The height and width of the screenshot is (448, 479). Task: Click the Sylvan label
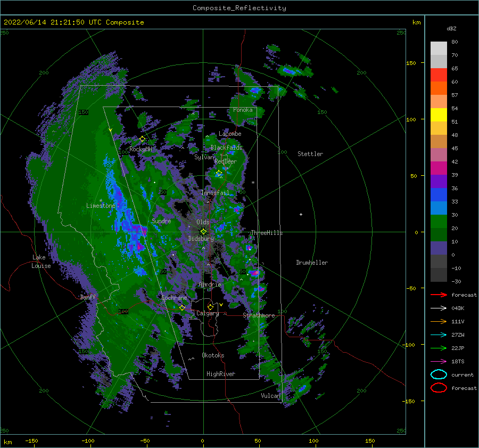click(204, 157)
